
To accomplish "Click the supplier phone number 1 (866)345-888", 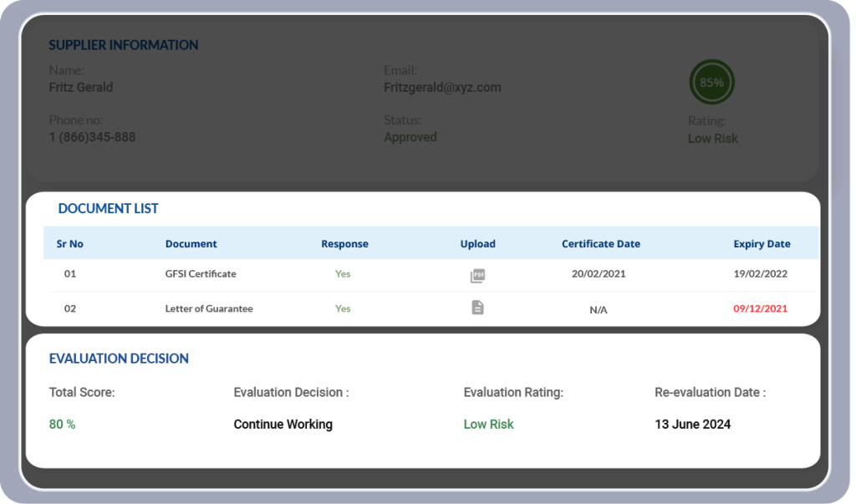I will [x=92, y=137].
